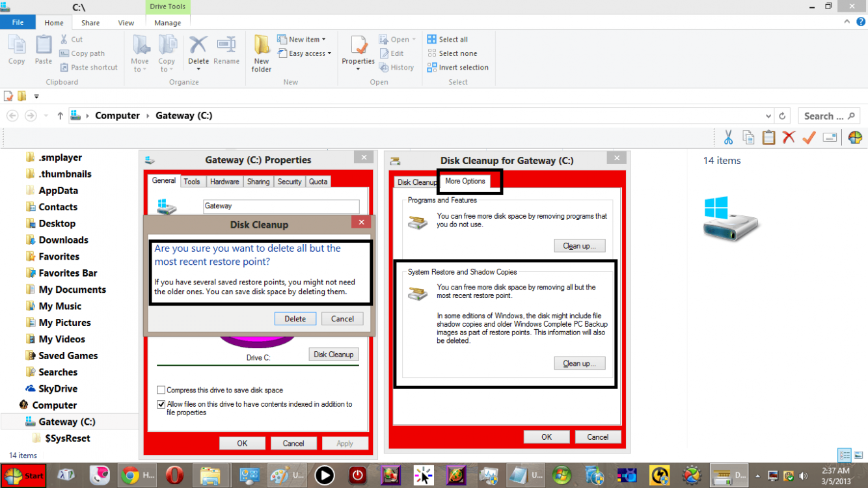Click the Rename icon in Organize group

click(226, 45)
